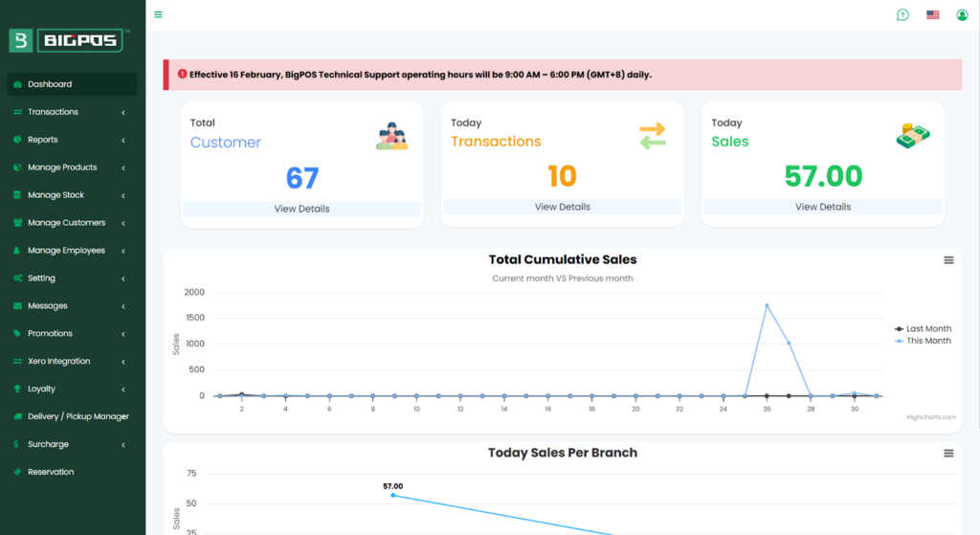
Task: Expand the Transactions sidebar menu
Action: (x=72, y=112)
